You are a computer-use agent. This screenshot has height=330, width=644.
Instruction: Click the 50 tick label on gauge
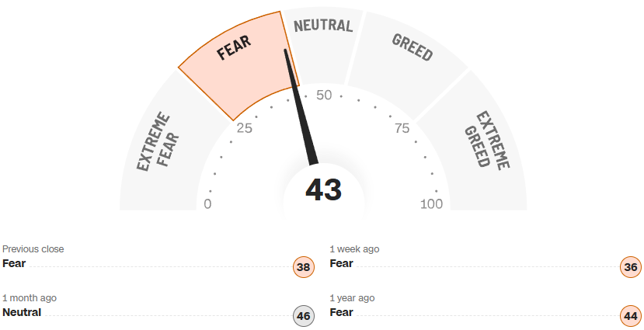[x=324, y=96]
